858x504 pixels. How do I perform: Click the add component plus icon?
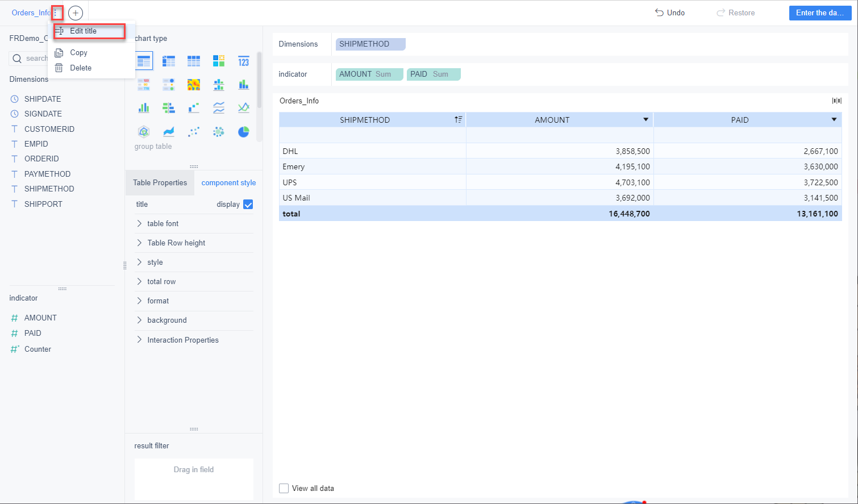pos(76,13)
